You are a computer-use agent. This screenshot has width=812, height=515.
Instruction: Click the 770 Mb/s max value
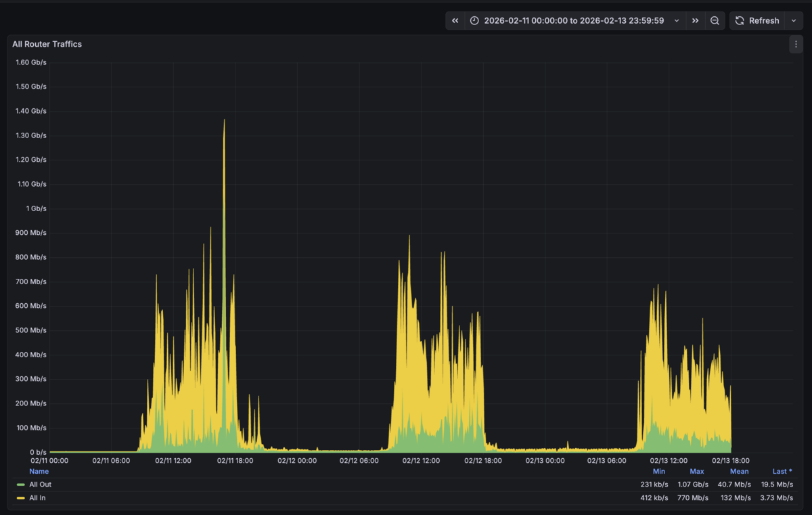694,498
